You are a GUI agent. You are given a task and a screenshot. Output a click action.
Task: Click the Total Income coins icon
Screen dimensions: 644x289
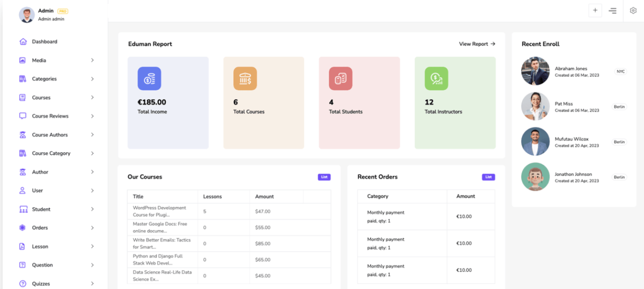[x=149, y=78]
